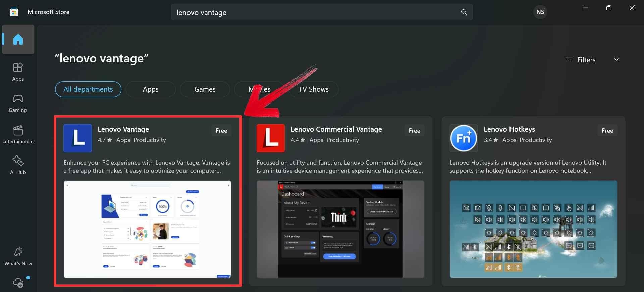Select the All departments filter tab
This screenshot has width=644, height=292.
click(x=88, y=89)
